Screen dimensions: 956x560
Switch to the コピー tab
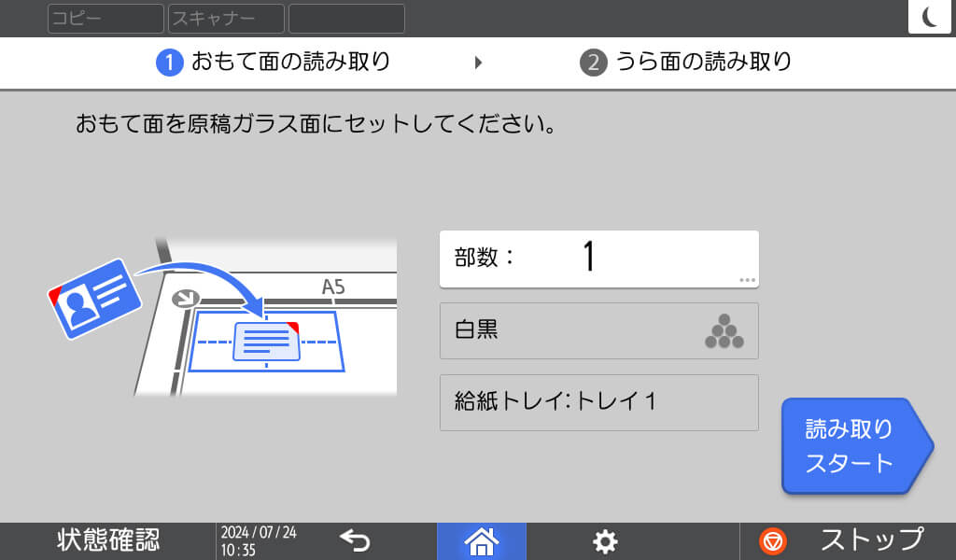(105, 19)
